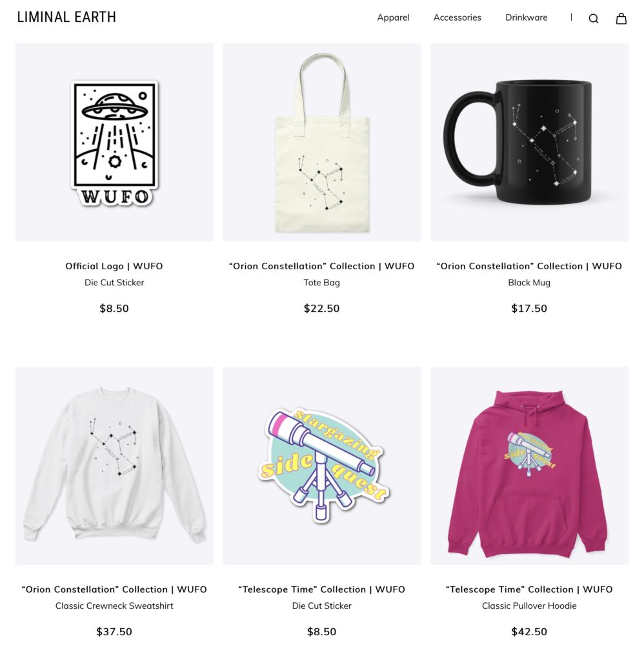View the Orion tote bag image

pos(321,143)
